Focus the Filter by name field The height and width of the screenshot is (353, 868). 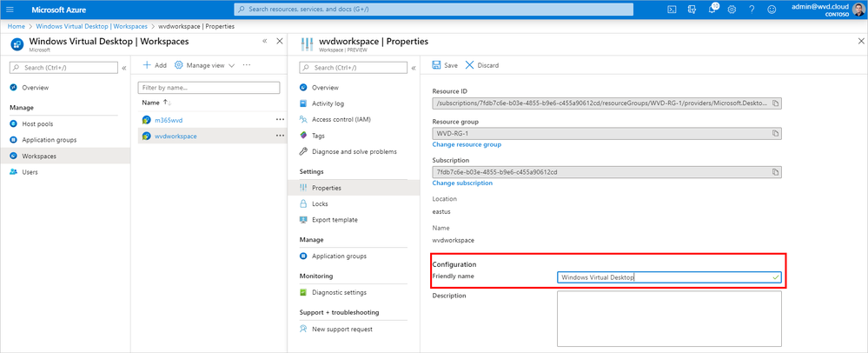pyautogui.click(x=209, y=88)
